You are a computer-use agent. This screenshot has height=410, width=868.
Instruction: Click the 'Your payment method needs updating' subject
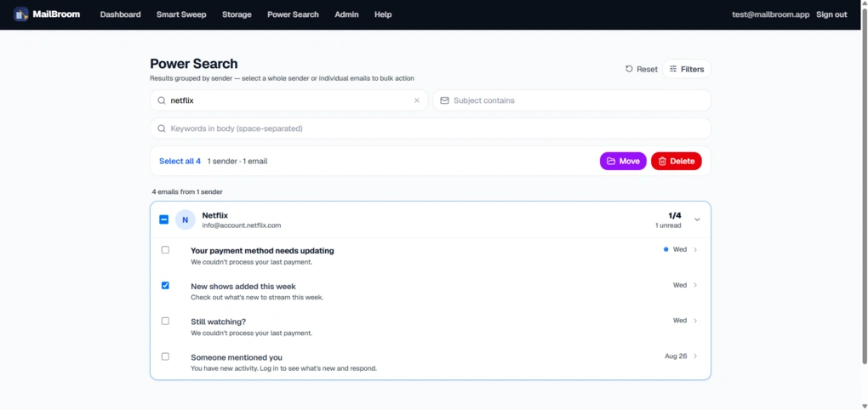(262, 251)
